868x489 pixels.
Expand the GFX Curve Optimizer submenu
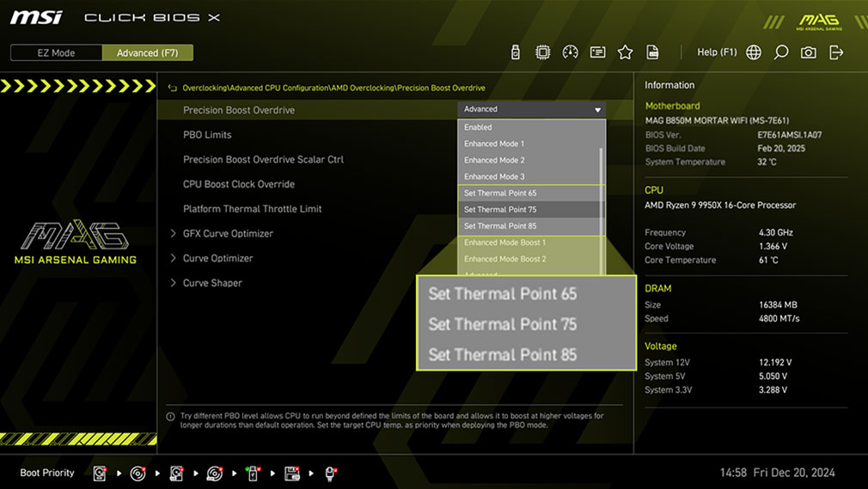228,234
